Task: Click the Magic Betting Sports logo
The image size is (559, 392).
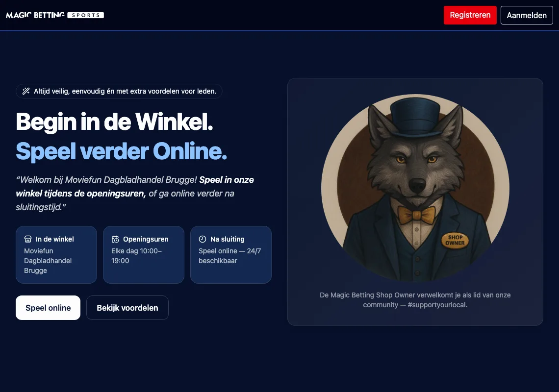Action: 55,15
